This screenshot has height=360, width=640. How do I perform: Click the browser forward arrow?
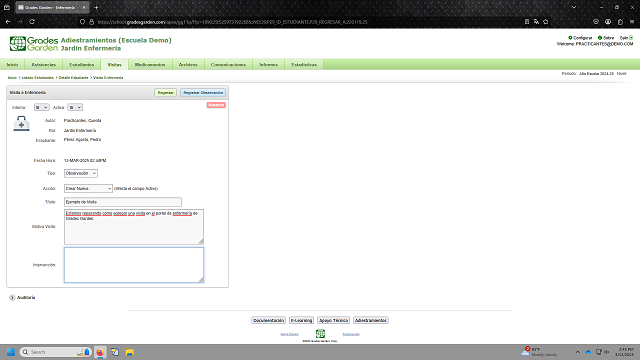point(20,22)
